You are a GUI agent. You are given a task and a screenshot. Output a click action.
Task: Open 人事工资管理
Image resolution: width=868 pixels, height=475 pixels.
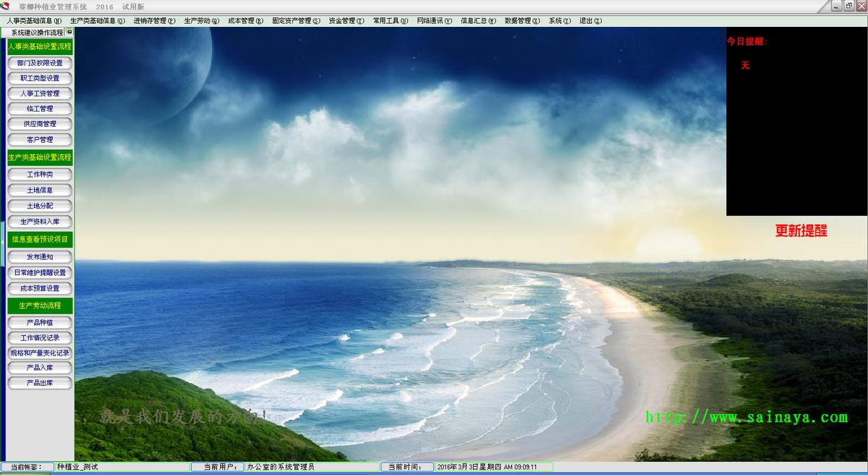pyautogui.click(x=40, y=93)
